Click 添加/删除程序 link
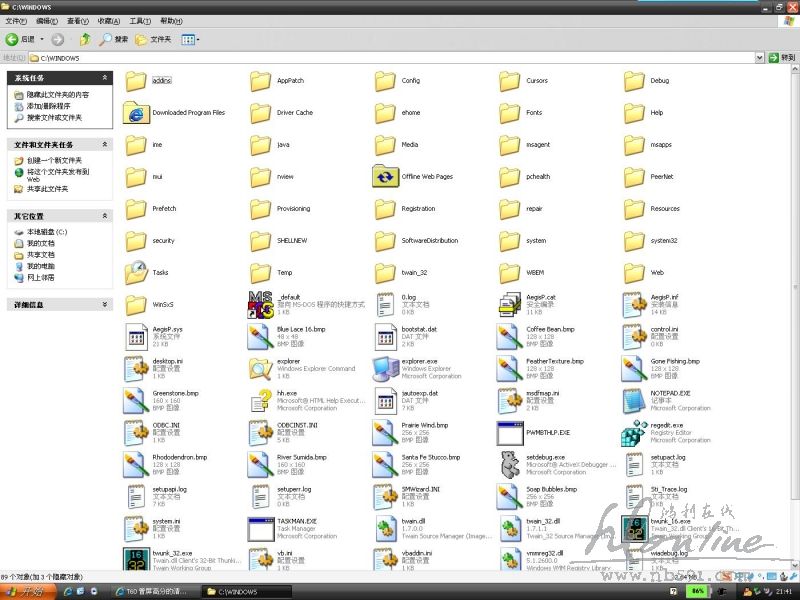Image resolution: width=800 pixels, height=600 pixels. tap(48, 106)
